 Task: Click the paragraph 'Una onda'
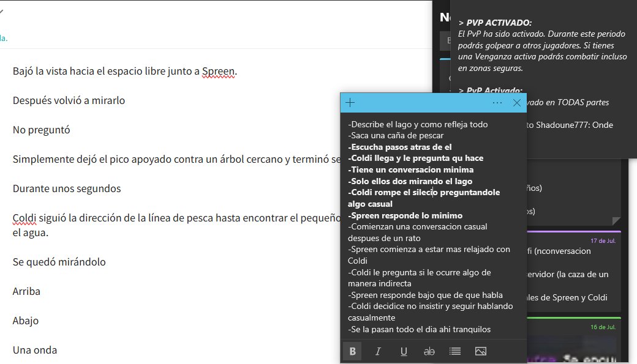(x=35, y=350)
